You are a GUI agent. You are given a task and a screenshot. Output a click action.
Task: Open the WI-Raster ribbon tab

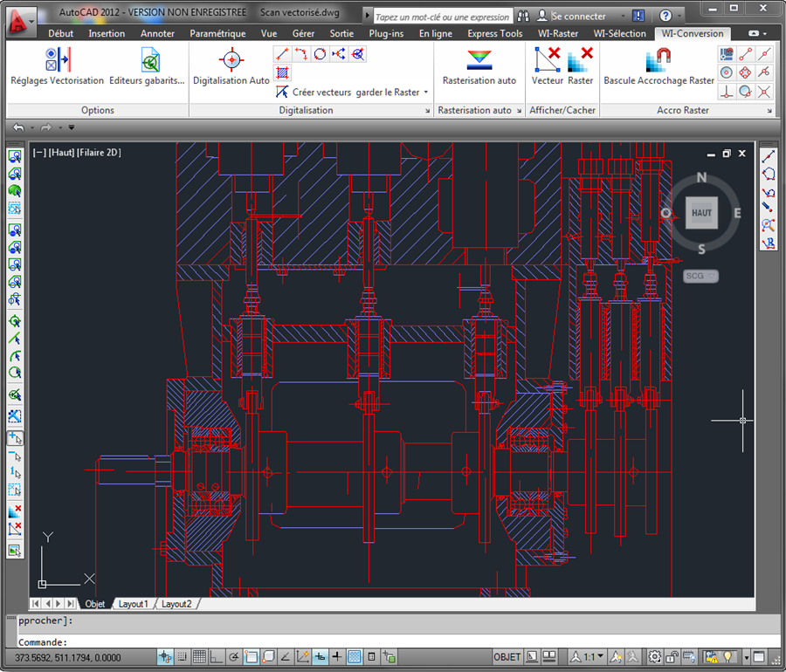[558, 33]
